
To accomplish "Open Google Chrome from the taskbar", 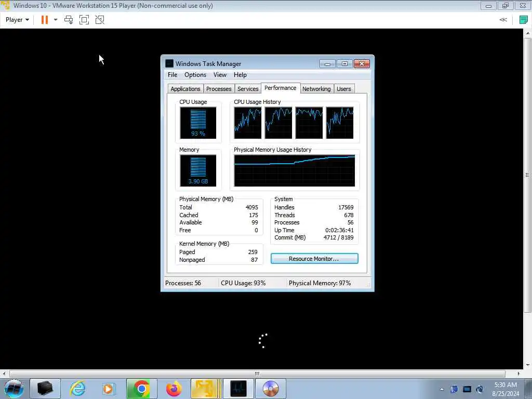I will pos(141,389).
